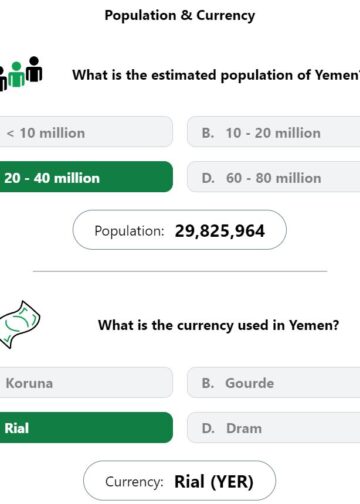Select answer D. Dram
Screen dimensions: 360x504
point(273,428)
